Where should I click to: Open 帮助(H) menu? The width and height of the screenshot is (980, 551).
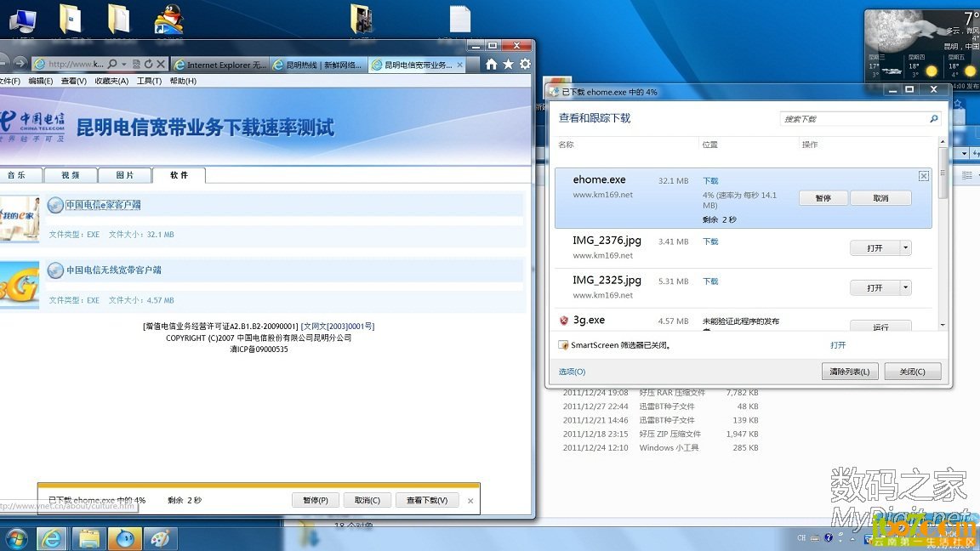pos(183,82)
